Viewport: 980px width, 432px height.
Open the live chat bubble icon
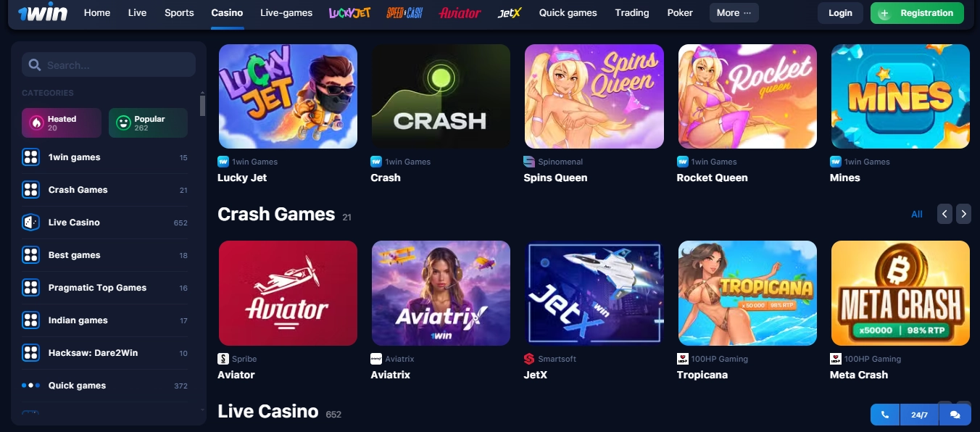[x=955, y=415]
